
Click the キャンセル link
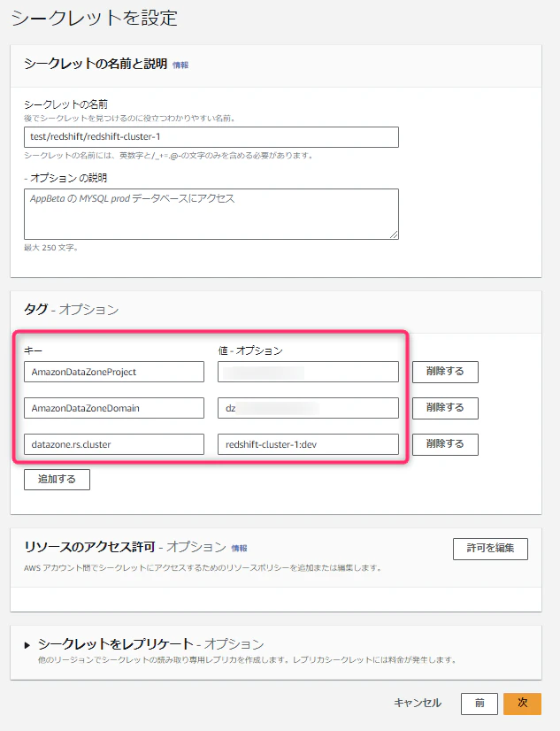click(x=418, y=703)
